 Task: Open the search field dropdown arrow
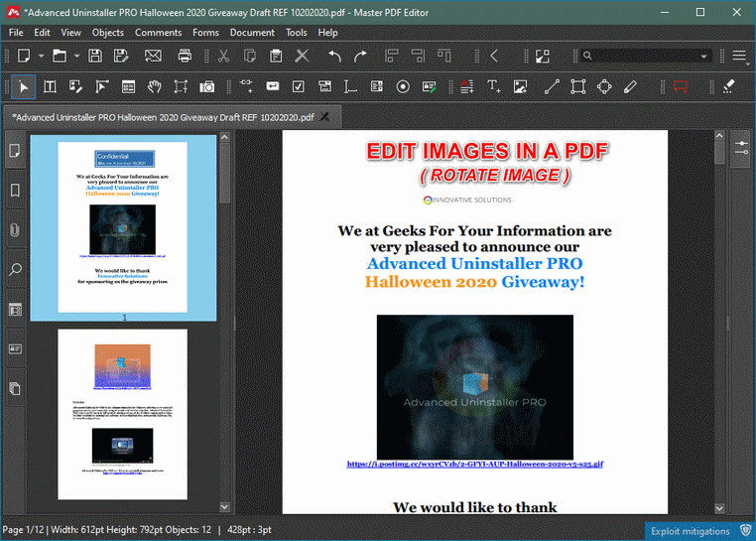[x=704, y=56]
